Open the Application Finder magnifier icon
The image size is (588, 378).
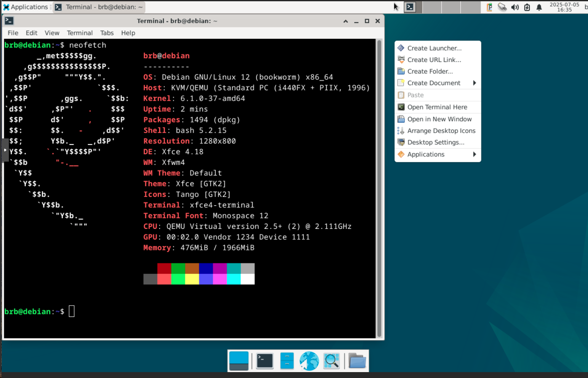(x=331, y=361)
